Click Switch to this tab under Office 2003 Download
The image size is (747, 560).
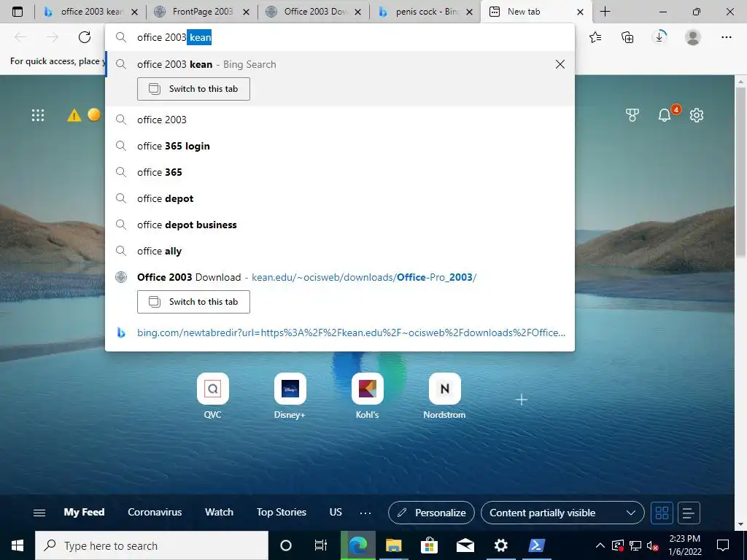click(193, 302)
